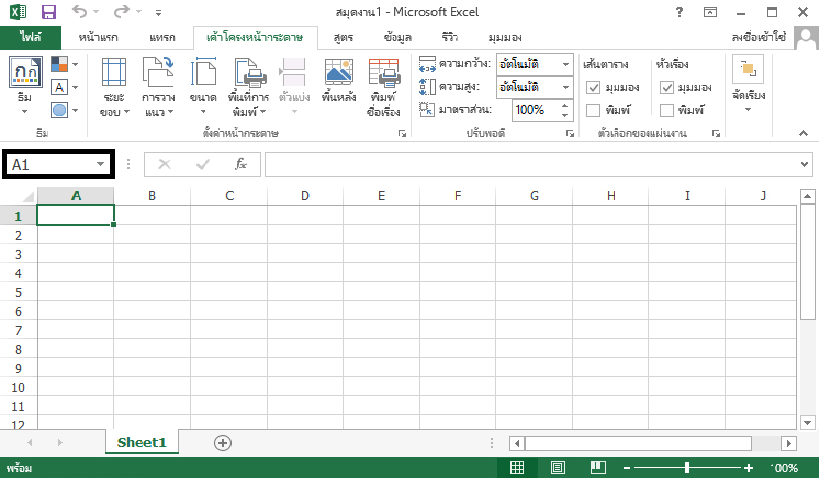Click the insert function fx icon

click(240, 164)
